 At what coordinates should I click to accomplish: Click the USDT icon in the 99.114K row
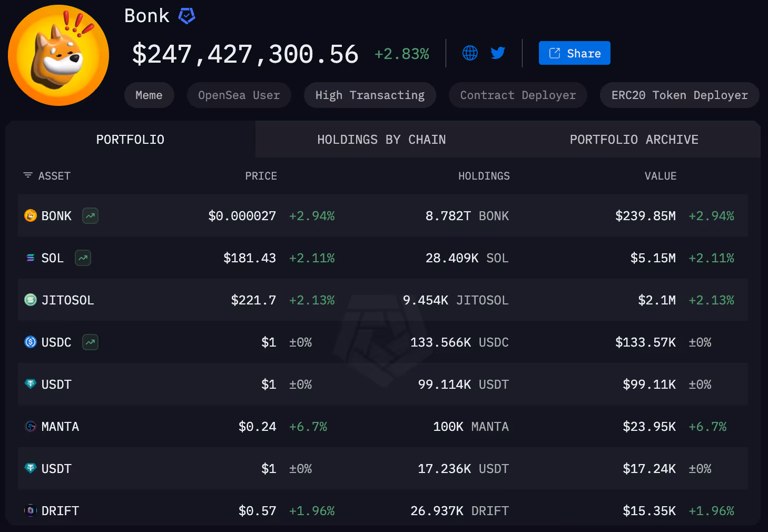[31, 384]
